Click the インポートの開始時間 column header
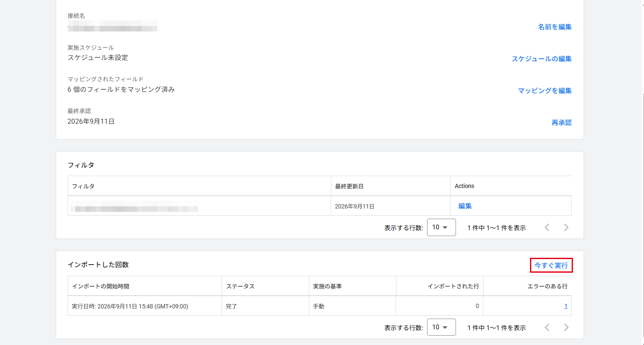Viewport: 644px width, 345px height. [x=145, y=286]
